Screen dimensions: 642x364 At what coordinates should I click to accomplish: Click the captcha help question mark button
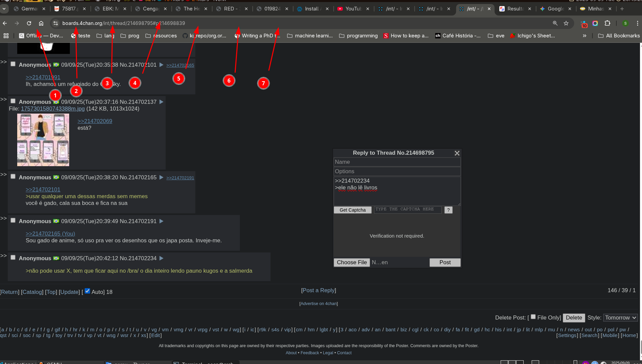click(448, 210)
